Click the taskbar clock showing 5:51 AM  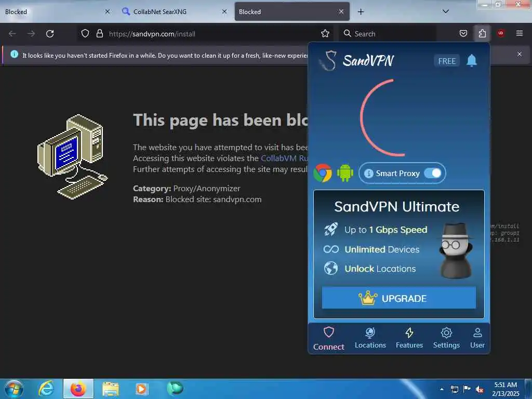click(506, 389)
